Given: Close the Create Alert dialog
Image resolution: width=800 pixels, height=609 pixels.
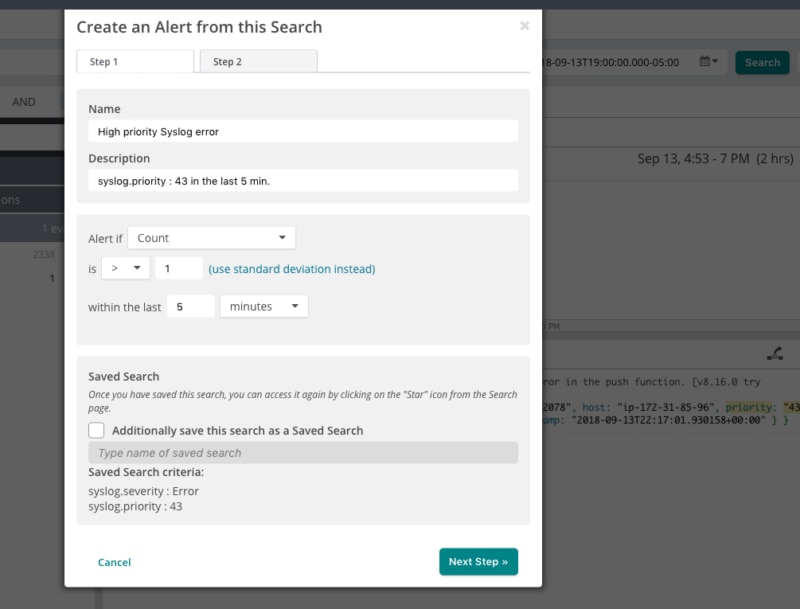Looking at the screenshot, I should pos(524,26).
